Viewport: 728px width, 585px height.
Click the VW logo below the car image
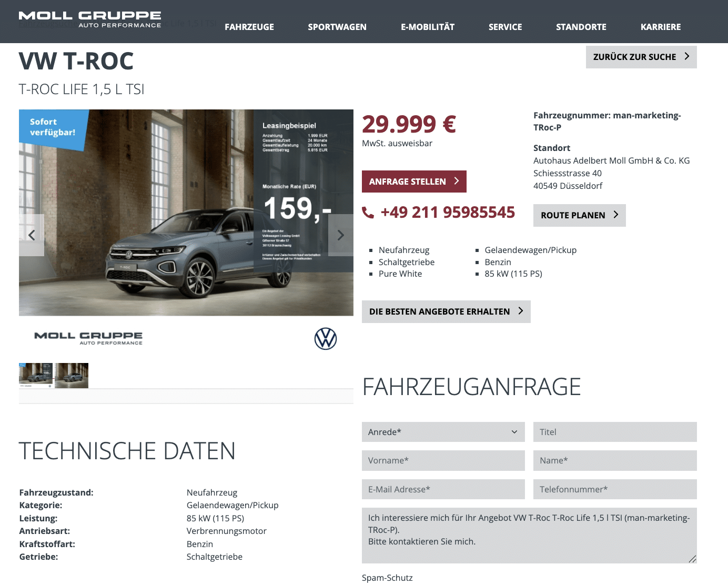tap(325, 339)
